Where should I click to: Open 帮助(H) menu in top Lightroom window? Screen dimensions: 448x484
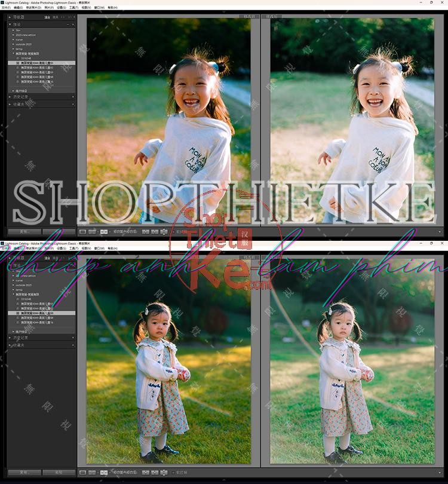[x=112, y=7]
